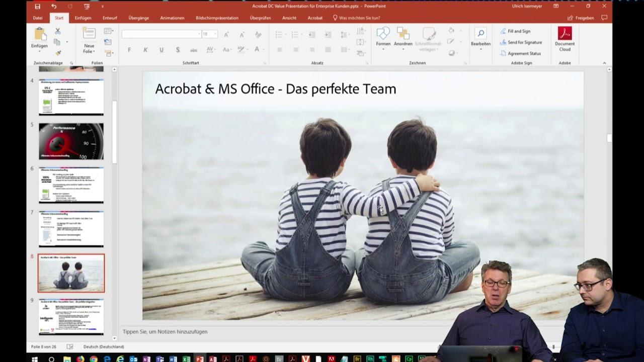
Task: Click the 'Was möchten Sie tun?' search box
Action: click(357, 18)
